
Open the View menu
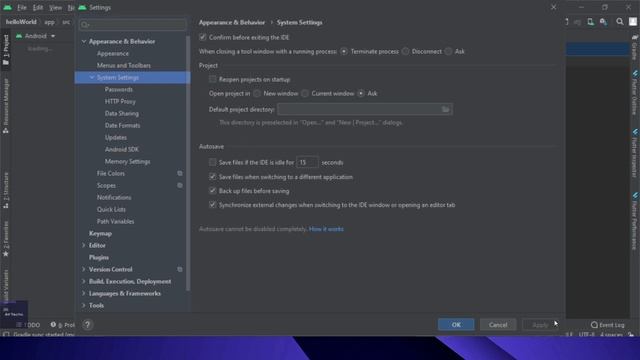click(56, 7)
